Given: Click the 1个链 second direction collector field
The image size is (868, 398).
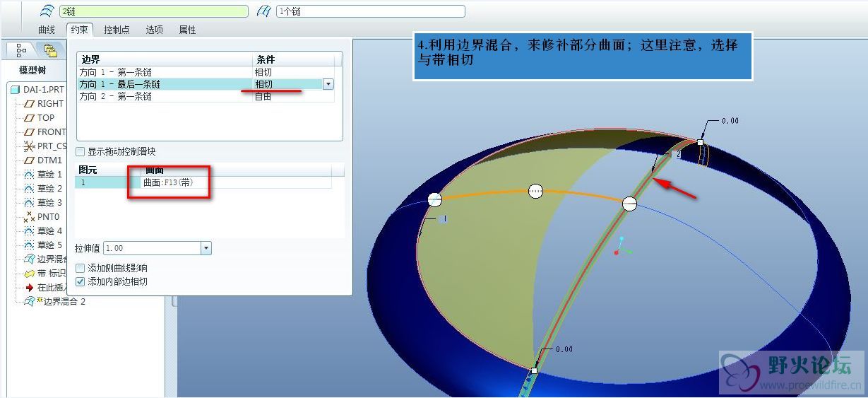Looking at the screenshot, I should (370, 11).
